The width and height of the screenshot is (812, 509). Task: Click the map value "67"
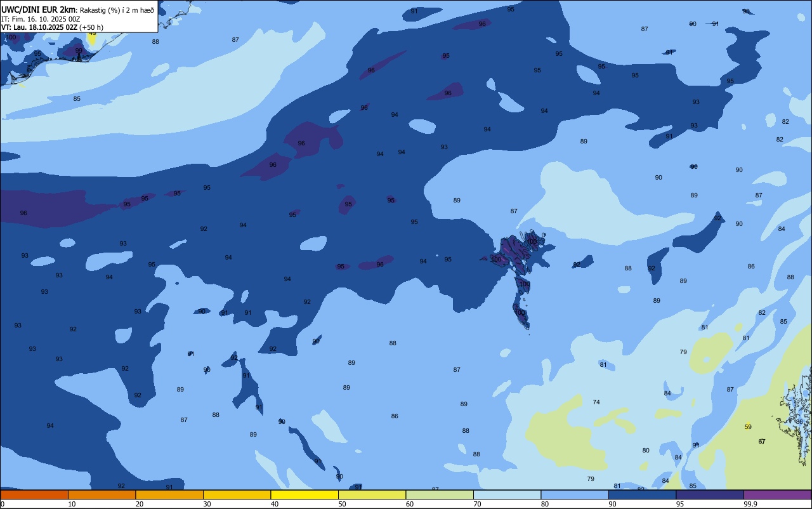pos(762,442)
